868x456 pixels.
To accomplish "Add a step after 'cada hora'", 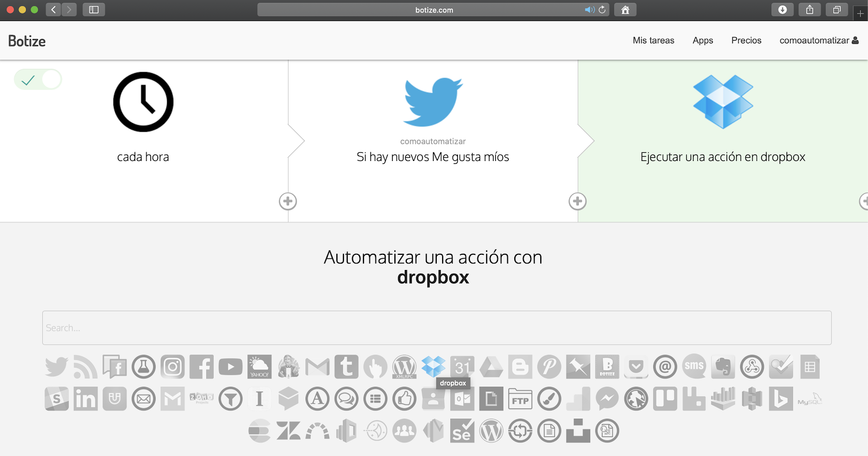I will [x=288, y=201].
